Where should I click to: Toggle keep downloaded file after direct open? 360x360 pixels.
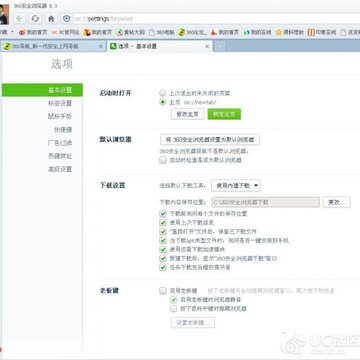pyautogui.click(x=163, y=232)
